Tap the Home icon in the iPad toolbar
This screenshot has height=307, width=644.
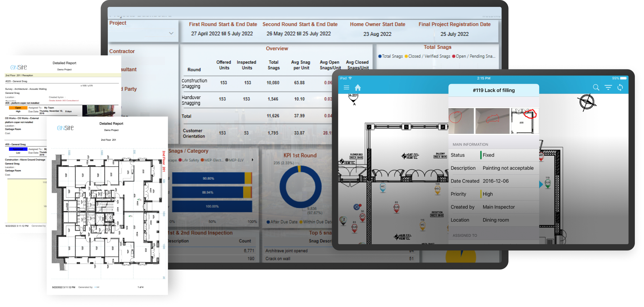(x=358, y=88)
